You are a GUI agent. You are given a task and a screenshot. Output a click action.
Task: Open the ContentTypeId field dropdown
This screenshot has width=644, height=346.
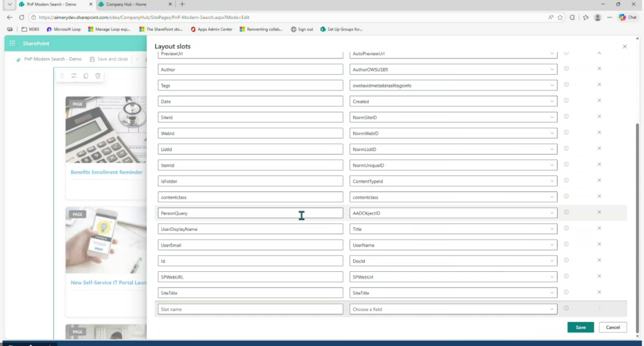pyautogui.click(x=552, y=181)
